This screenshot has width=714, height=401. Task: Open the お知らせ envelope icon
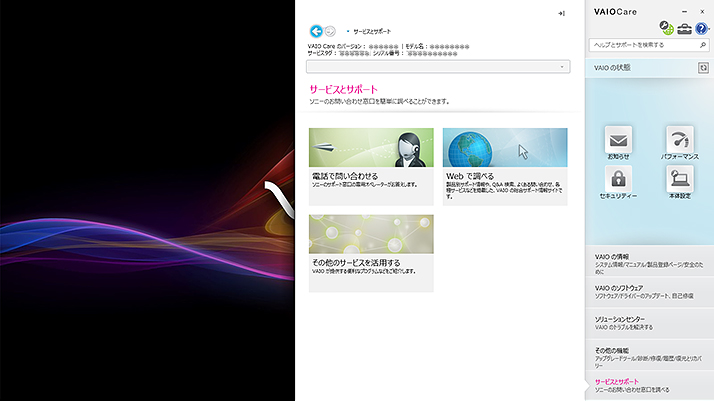click(618, 141)
